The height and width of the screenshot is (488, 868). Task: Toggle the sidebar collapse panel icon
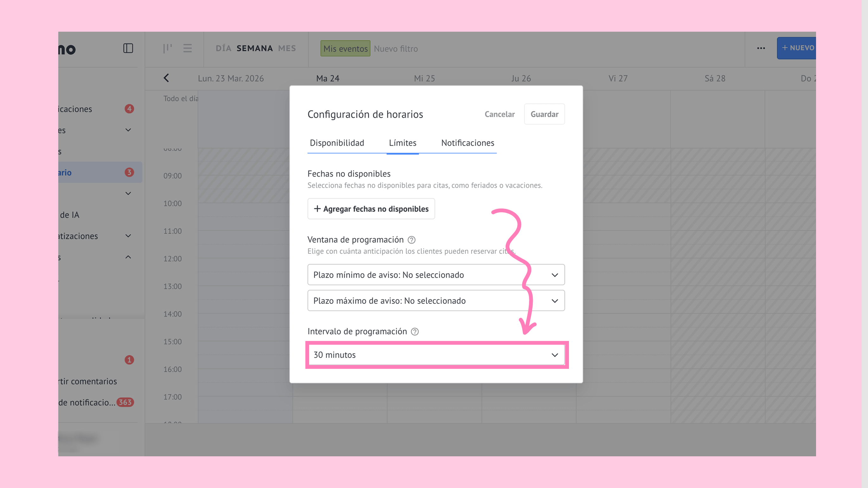128,48
